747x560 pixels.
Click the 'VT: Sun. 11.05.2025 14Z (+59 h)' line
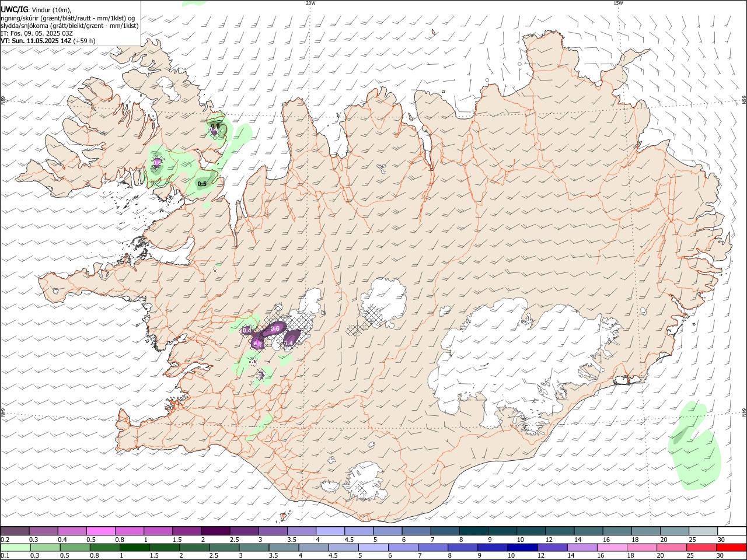(x=48, y=41)
